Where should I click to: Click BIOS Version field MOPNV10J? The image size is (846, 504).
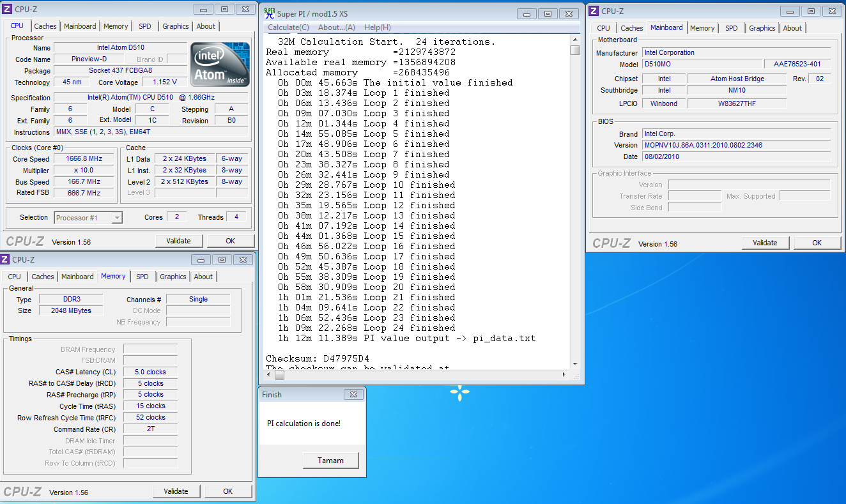tap(736, 146)
